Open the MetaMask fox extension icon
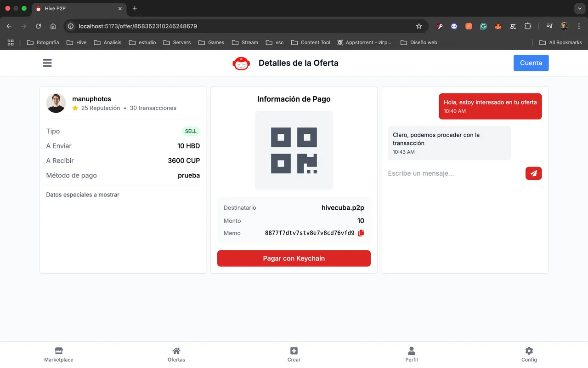 tap(498, 26)
